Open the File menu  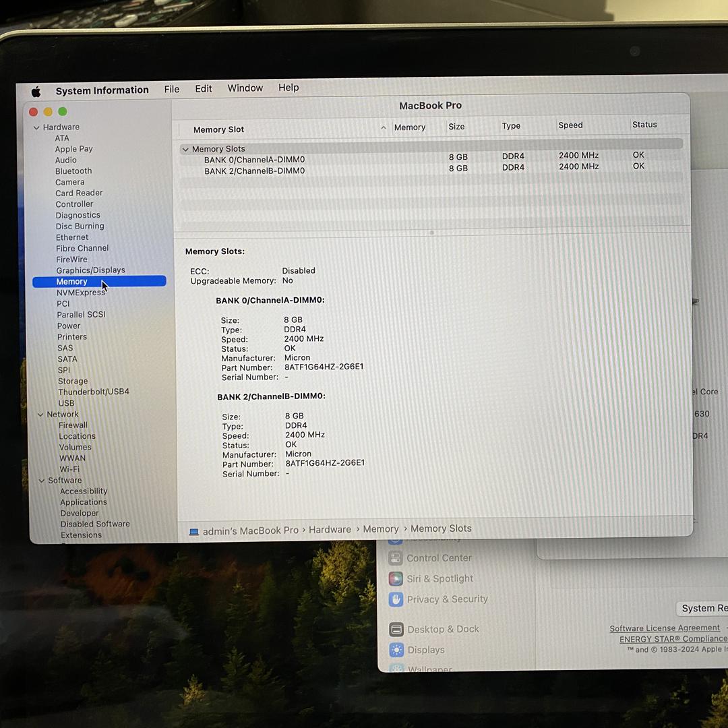click(172, 89)
